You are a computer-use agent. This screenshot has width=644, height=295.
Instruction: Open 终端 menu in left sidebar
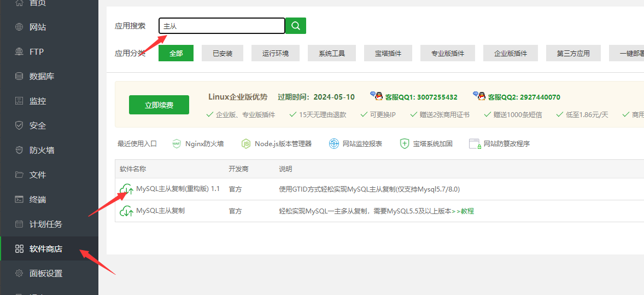[x=49, y=199]
